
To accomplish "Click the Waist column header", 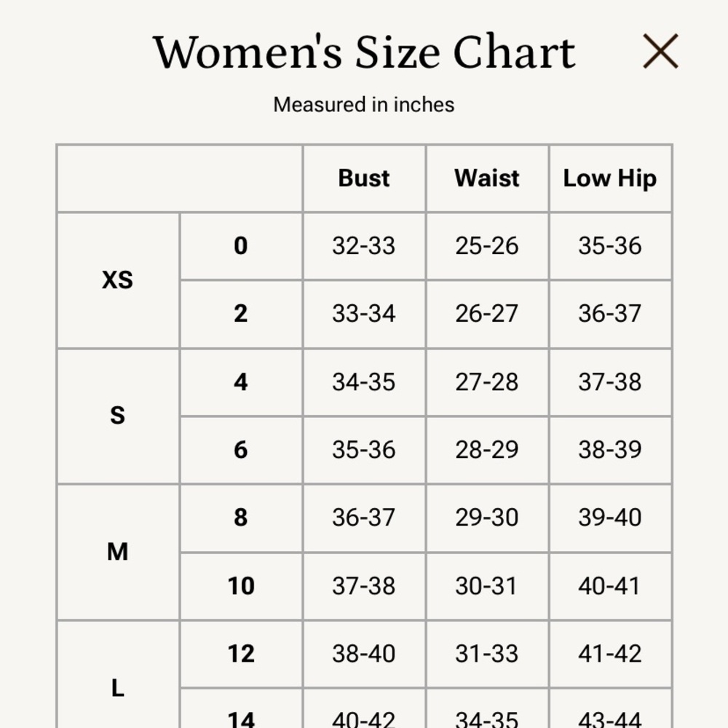I will pyautogui.click(x=486, y=178).
